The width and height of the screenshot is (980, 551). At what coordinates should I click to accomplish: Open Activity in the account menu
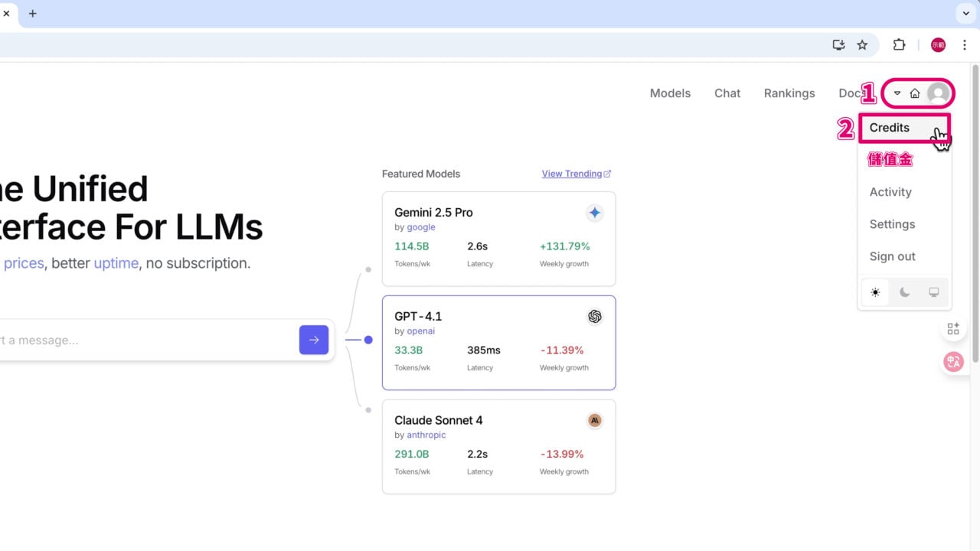[x=890, y=192]
